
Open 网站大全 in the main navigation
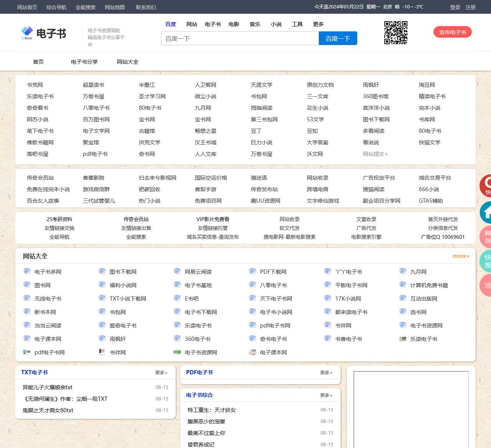(128, 62)
